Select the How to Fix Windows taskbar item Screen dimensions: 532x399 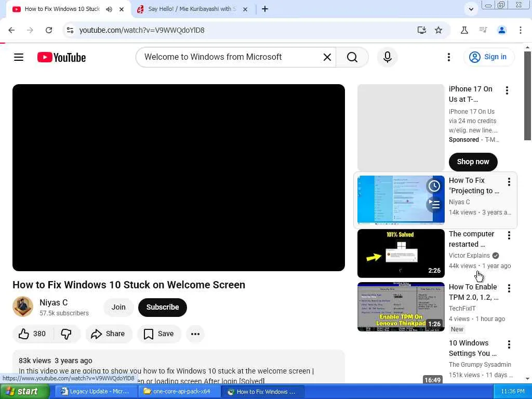coord(262,392)
